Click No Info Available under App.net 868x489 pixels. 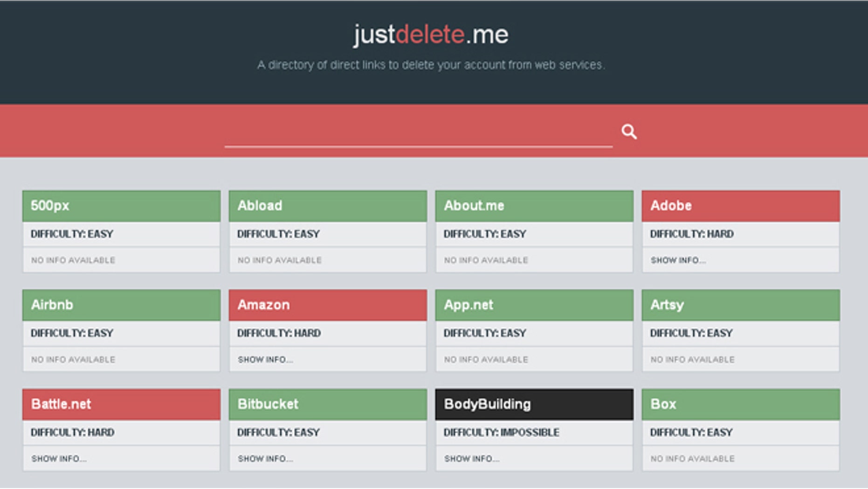click(486, 360)
